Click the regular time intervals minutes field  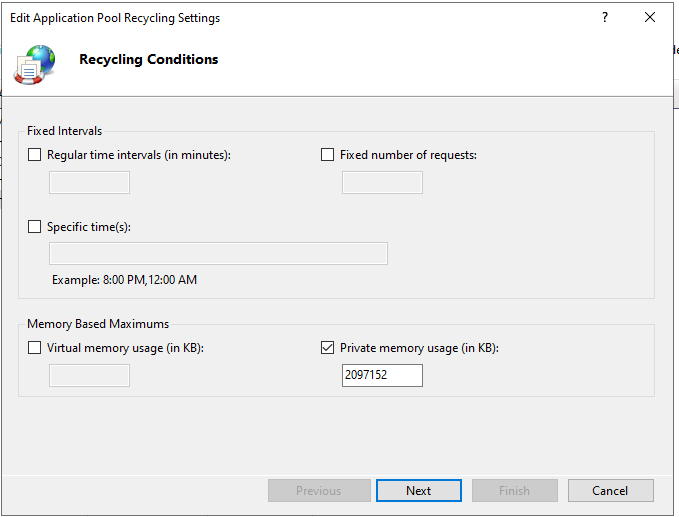89,182
